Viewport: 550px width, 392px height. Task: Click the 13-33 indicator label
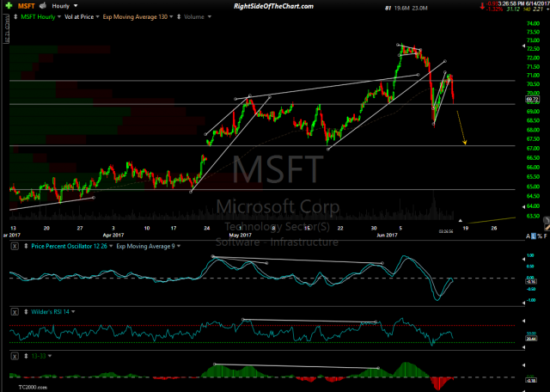(x=39, y=356)
